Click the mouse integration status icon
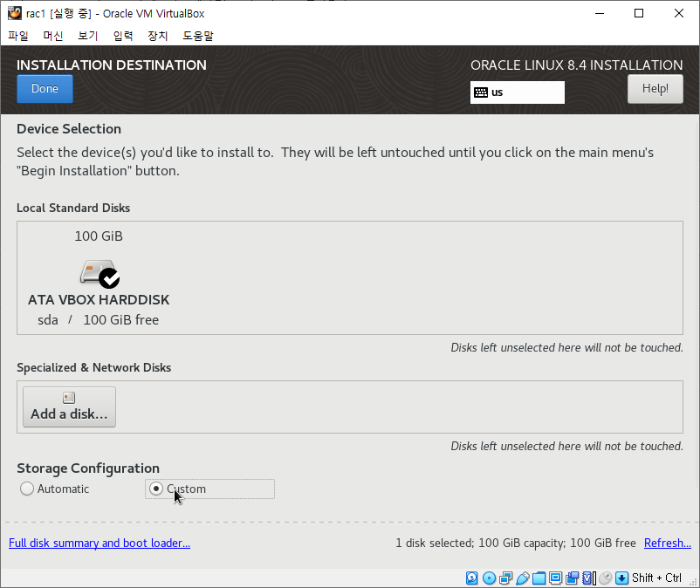The image size is (700, 588). point(606,578)
